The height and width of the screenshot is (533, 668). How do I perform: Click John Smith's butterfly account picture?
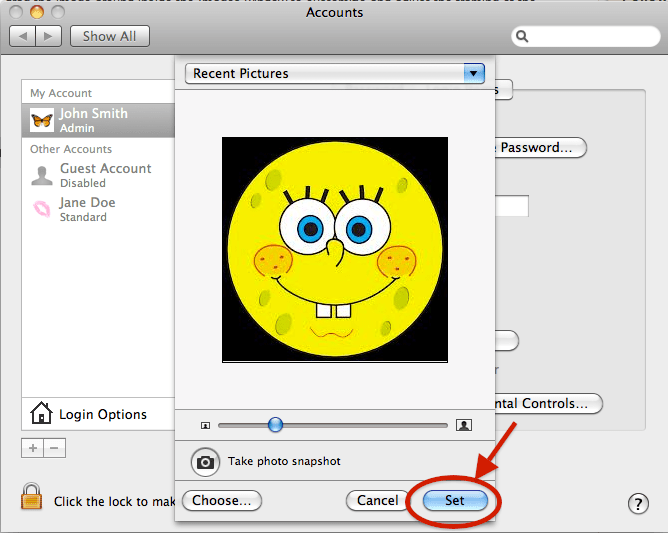point(42,120)
